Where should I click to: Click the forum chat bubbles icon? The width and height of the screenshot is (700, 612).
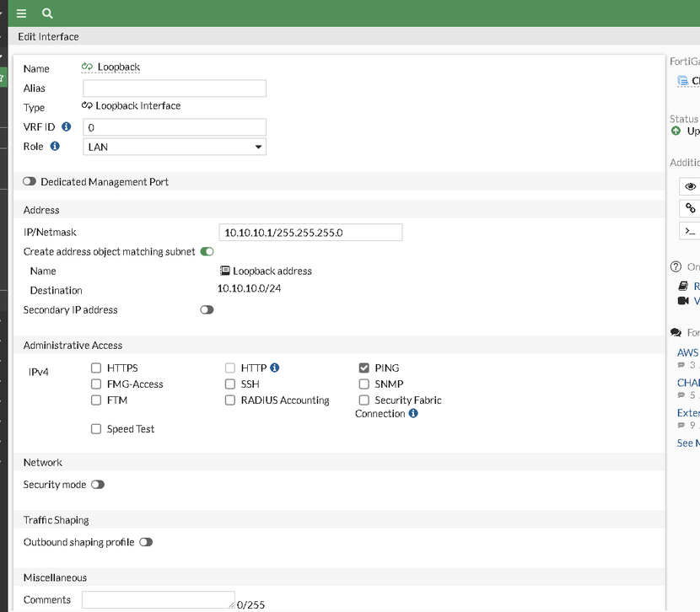coord(676,332)
